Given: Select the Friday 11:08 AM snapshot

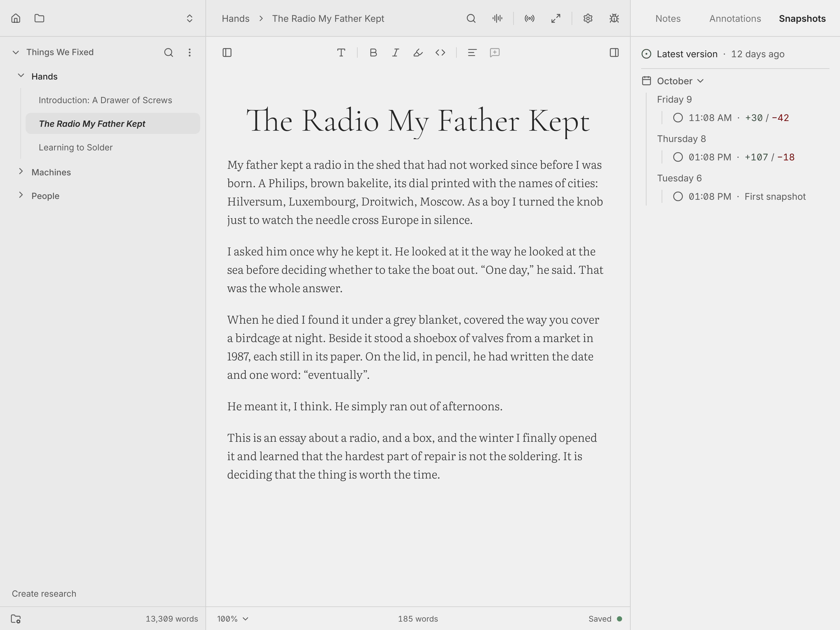Looking at the screenshot, I should pyautogui.click(x=731, y=118).
